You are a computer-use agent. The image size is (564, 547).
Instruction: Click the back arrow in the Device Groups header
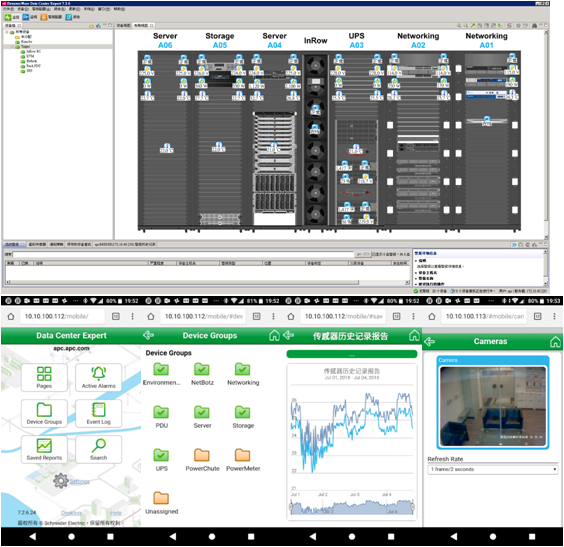click(x=148, y=335)
